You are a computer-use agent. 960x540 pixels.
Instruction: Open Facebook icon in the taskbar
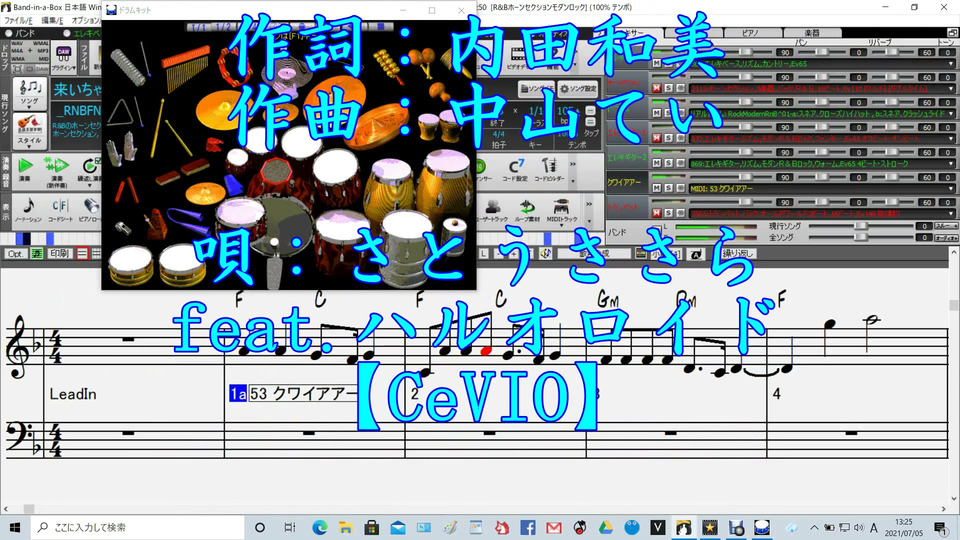click(x=528, y=527)
